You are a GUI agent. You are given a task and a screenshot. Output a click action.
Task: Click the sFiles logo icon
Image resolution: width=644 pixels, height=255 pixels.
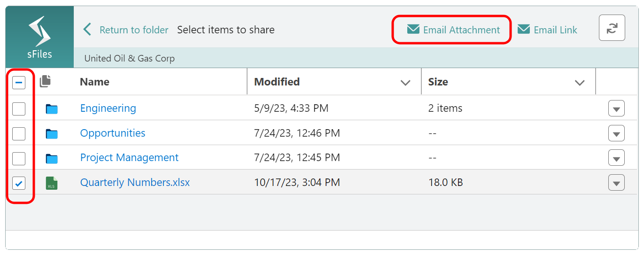(x=39, y=32)
